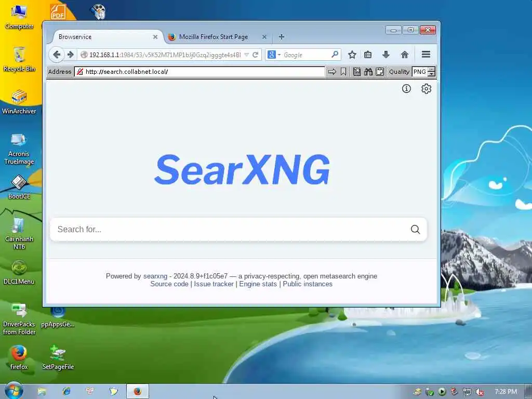Increase Quality with up stepper arrow
The width and height of the screenshot is (532, 399).
[432, 70]
